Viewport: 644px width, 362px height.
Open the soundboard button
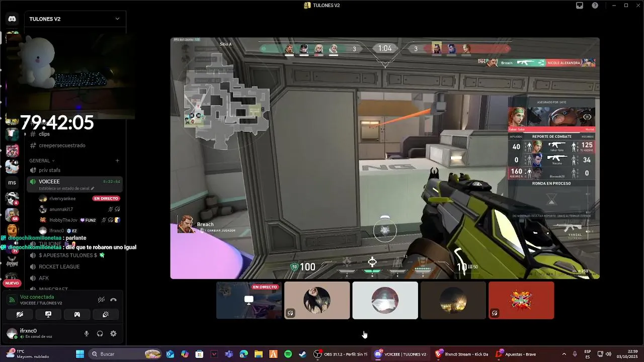coord(106,314)
